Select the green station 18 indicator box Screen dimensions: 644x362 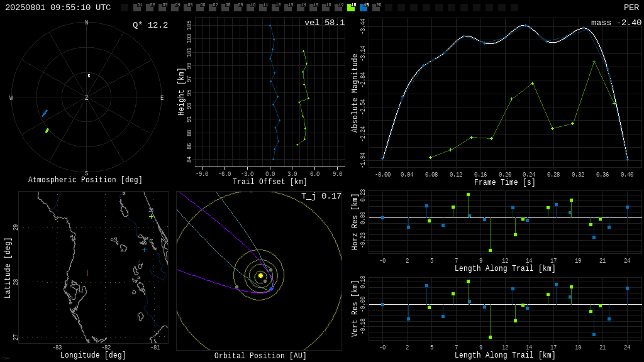351,8
